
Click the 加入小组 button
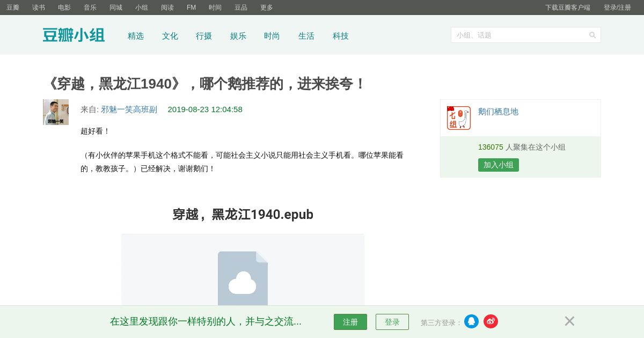point(499,165)
